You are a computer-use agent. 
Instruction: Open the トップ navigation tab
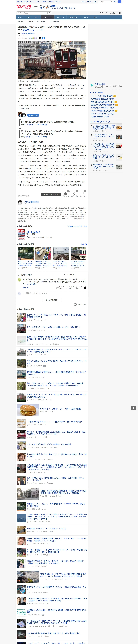point(20,17)
